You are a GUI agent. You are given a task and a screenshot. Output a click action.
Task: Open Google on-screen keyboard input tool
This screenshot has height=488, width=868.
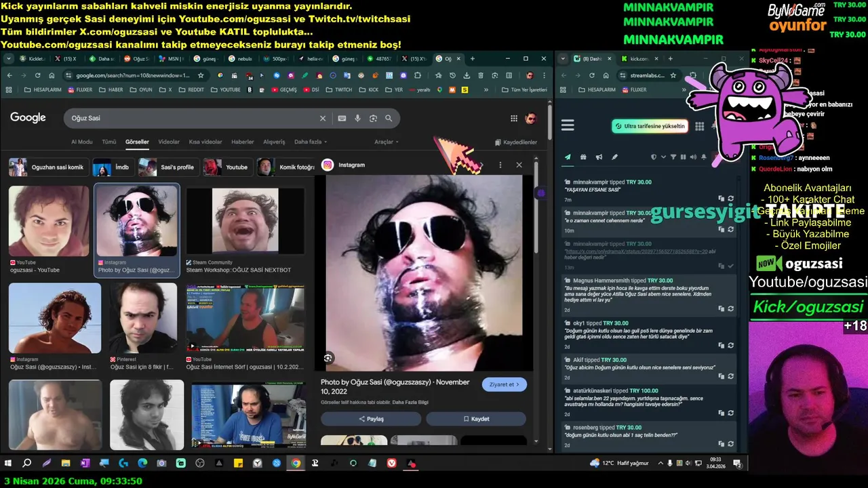[x=342, y=118]
